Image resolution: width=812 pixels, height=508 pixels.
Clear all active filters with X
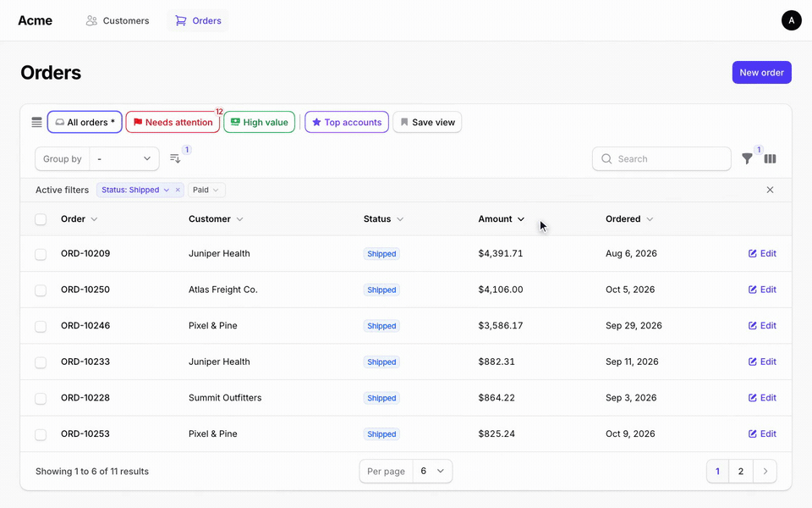coord(770,190)
